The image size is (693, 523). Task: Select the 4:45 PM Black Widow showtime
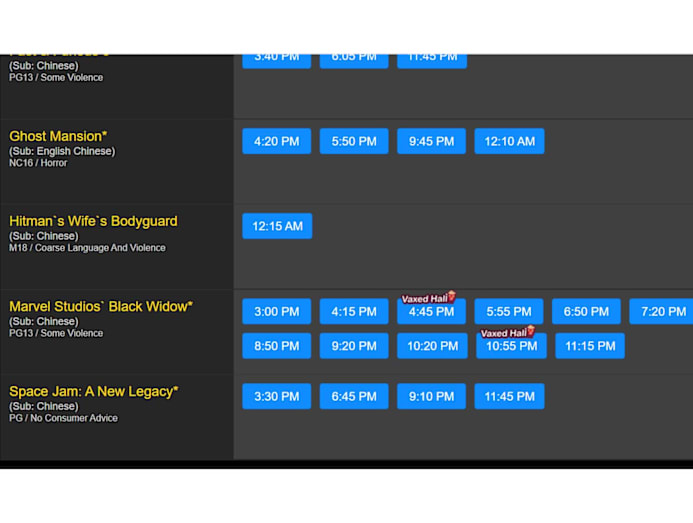431,312
